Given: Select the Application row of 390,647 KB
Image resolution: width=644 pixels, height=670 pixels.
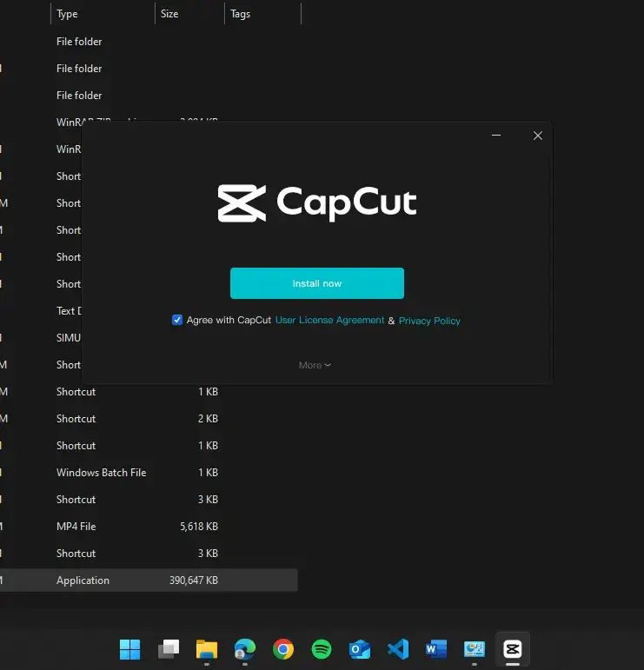Looking at the screenshot, I should click(149, 580).
